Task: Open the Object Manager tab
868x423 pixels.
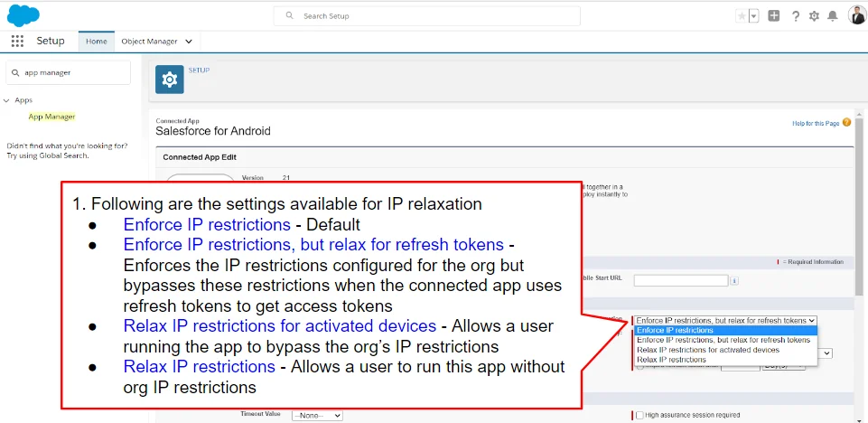Action: (x=149, y=42)
